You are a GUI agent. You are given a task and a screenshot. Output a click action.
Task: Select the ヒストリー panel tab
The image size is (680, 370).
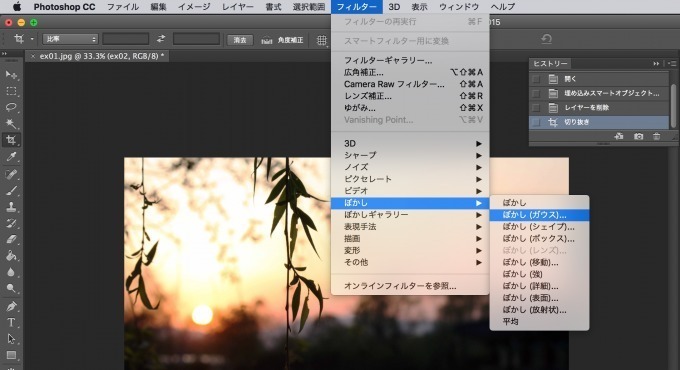click(x=550, y=63)
